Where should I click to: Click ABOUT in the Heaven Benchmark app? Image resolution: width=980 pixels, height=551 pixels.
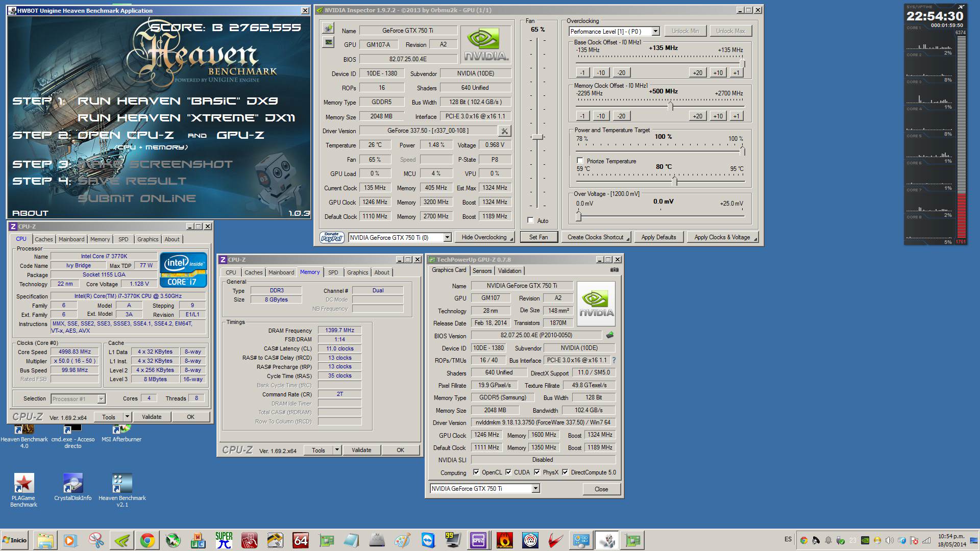coord(30,213)
